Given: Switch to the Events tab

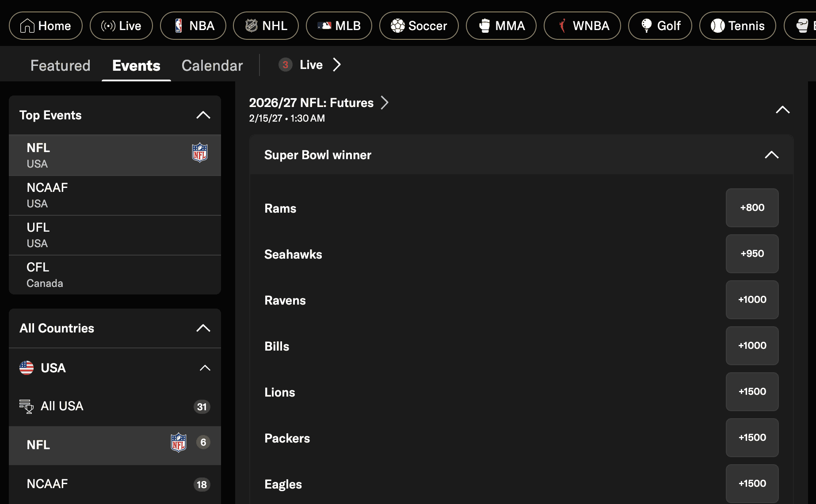Looking at the screenshot, I should [x=136, y=65].
